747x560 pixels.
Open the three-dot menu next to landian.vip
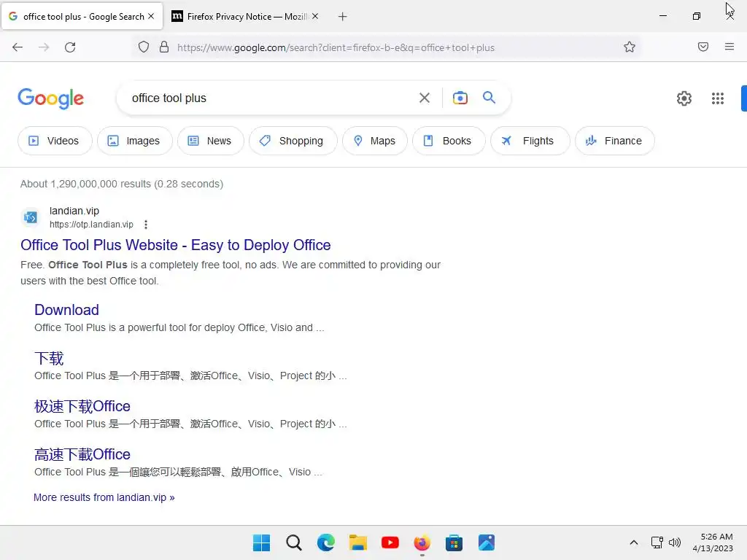146,225
